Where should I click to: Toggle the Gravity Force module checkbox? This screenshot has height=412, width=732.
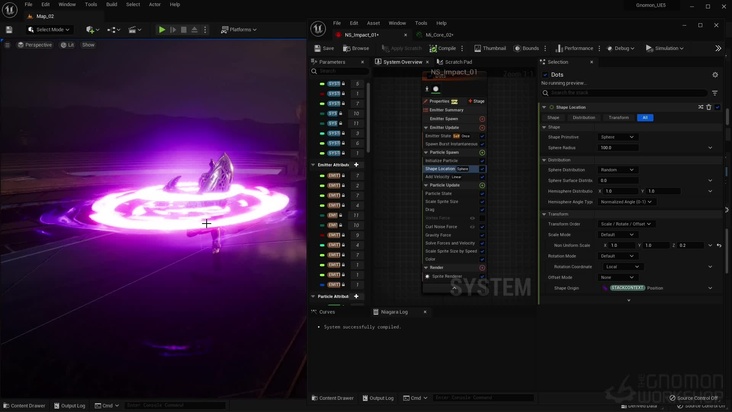pyautogui.click(x=482, y=235)
